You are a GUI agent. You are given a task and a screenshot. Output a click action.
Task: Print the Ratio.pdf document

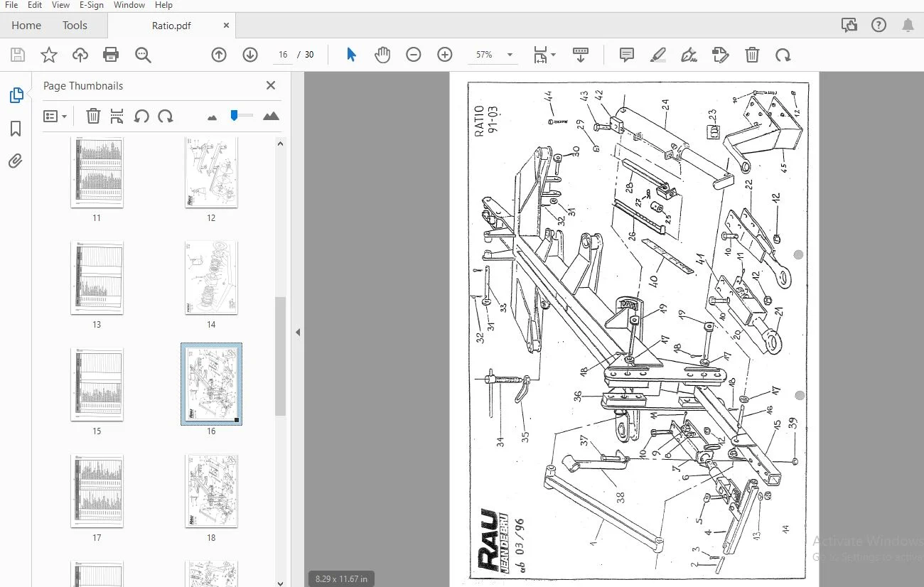111,55
